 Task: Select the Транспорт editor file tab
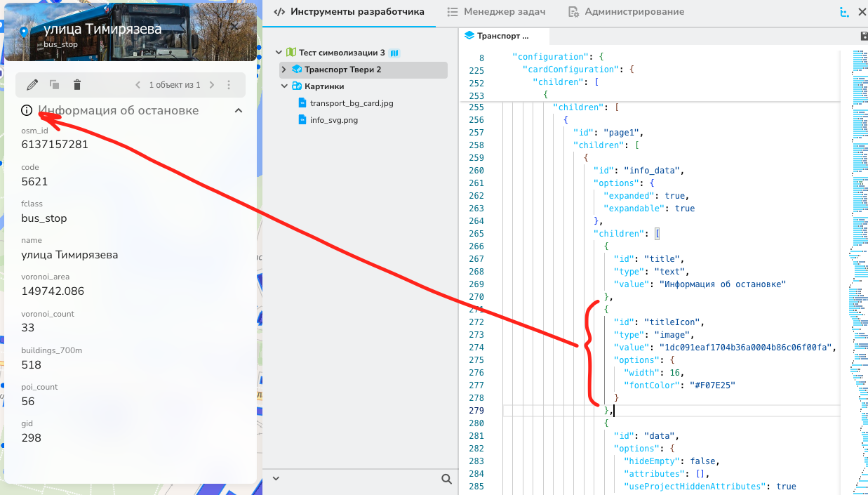498,36
